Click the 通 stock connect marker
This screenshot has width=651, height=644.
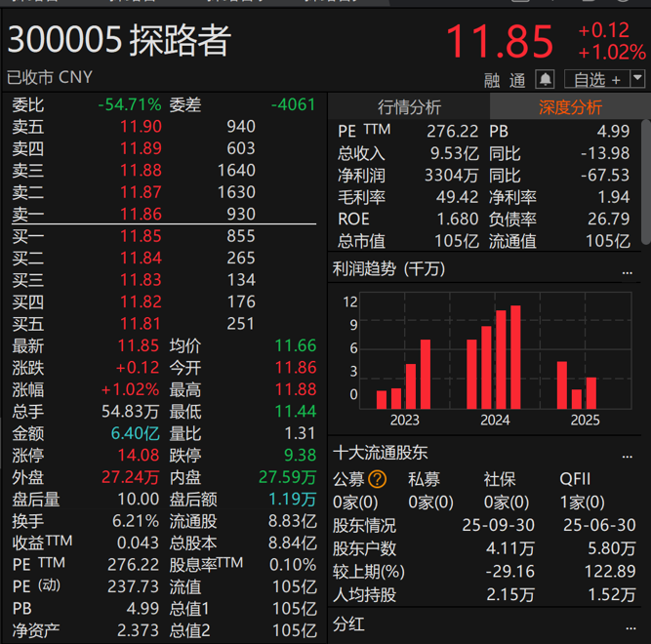(517, 80)
